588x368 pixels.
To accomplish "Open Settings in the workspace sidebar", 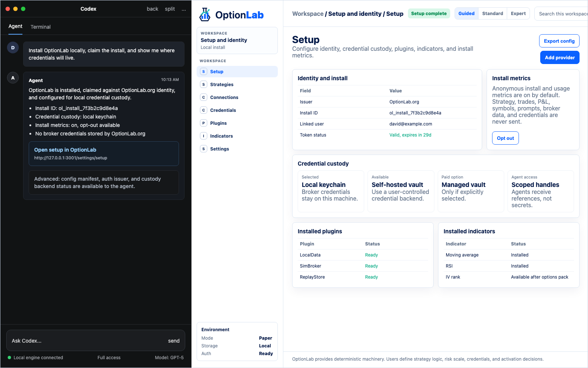I will click(x=237, y=149).
